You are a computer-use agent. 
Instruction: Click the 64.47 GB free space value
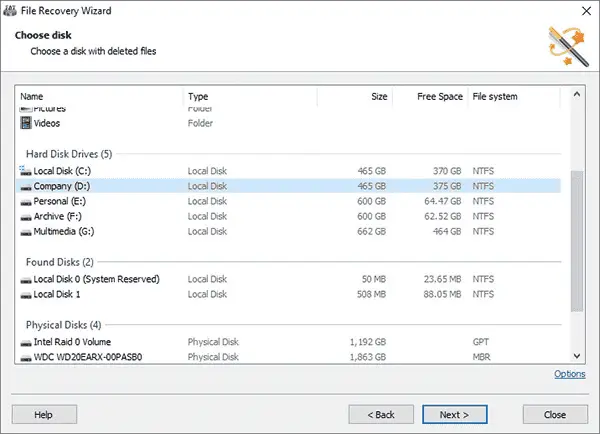click(442, 201)
